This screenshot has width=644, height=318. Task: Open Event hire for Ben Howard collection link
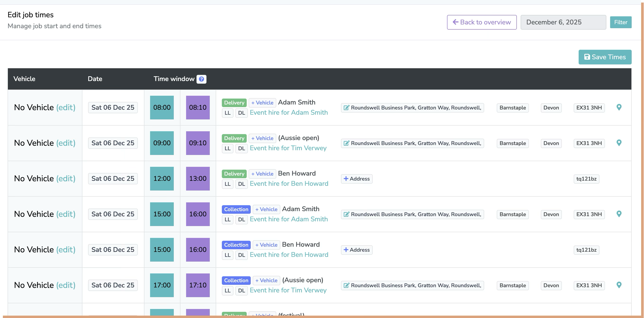(289, 255)
